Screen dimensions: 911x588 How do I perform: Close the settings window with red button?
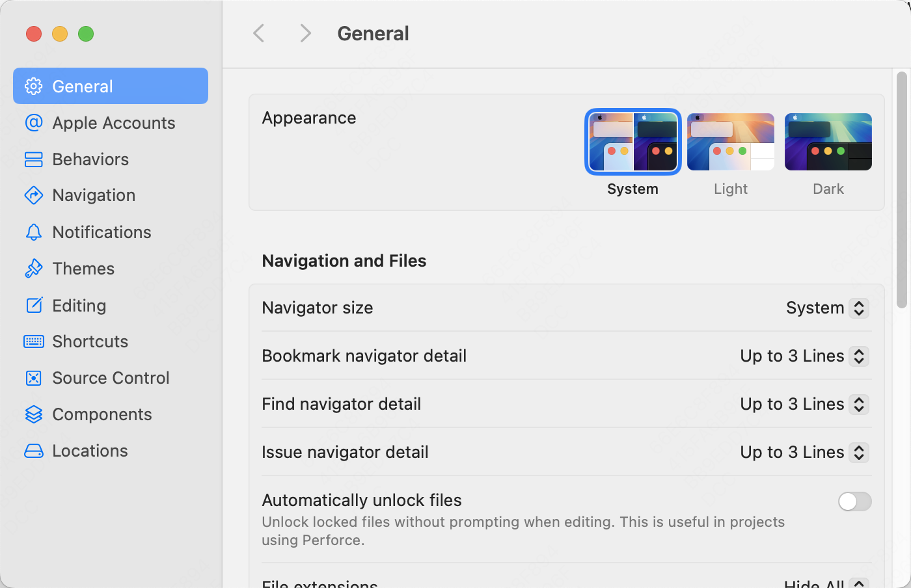point(34,33)
